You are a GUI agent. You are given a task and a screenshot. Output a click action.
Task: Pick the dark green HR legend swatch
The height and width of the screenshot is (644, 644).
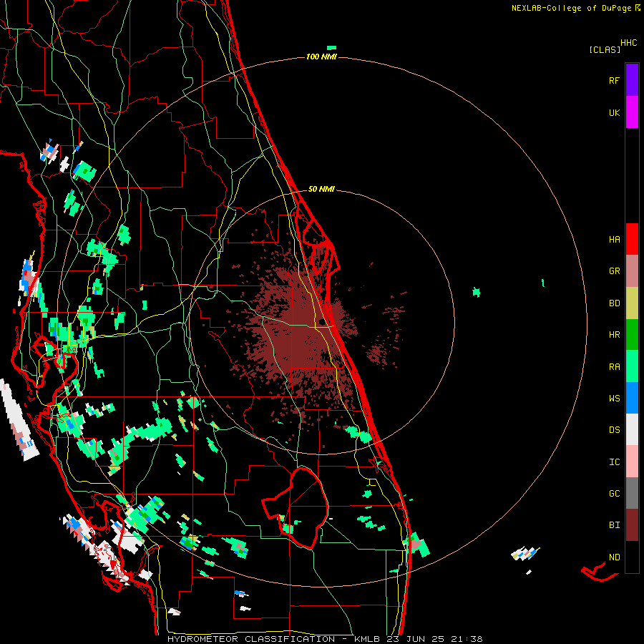[632, 335]
